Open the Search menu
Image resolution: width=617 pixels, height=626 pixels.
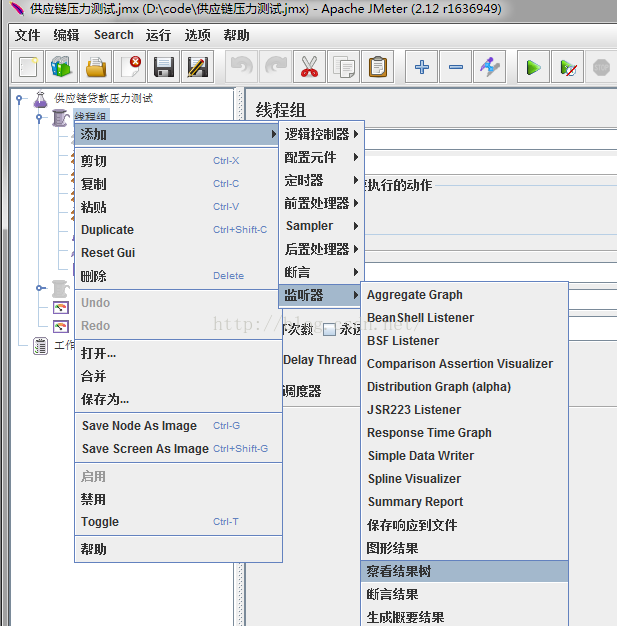[x=113, y=35]
